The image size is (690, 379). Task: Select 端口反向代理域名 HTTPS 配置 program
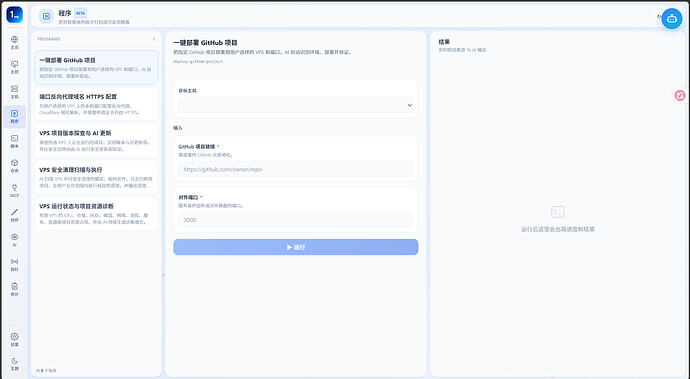point(96,104)
